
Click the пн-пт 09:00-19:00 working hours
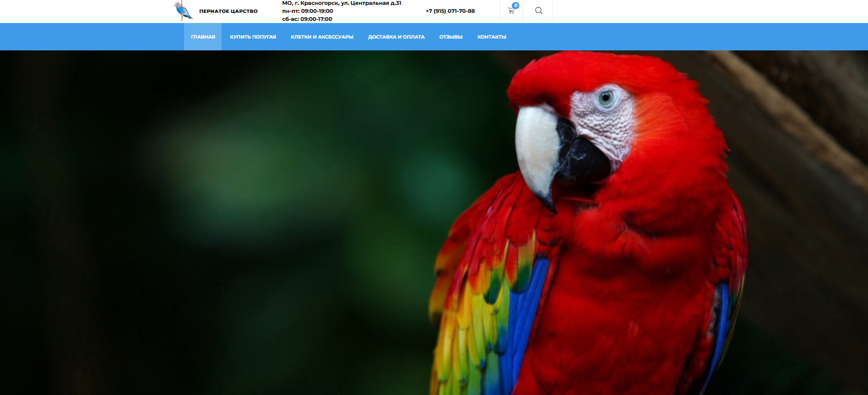(x=307, y=11)
